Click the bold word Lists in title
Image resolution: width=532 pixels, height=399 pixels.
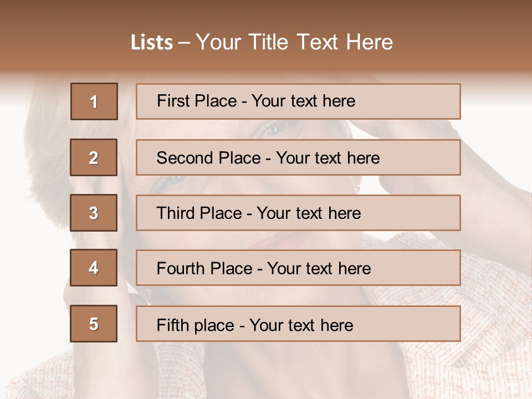point(152,43)
